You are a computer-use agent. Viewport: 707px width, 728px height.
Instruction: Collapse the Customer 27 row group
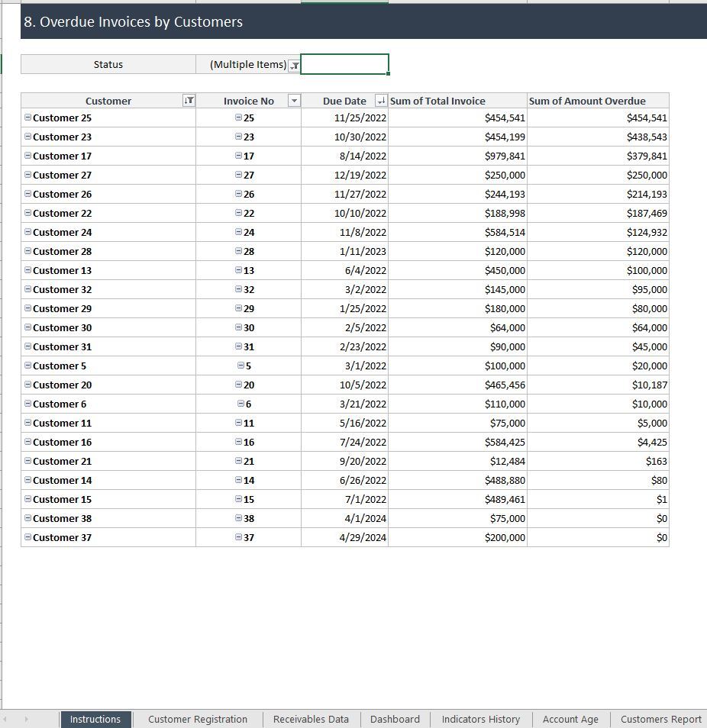coord(28,175)
